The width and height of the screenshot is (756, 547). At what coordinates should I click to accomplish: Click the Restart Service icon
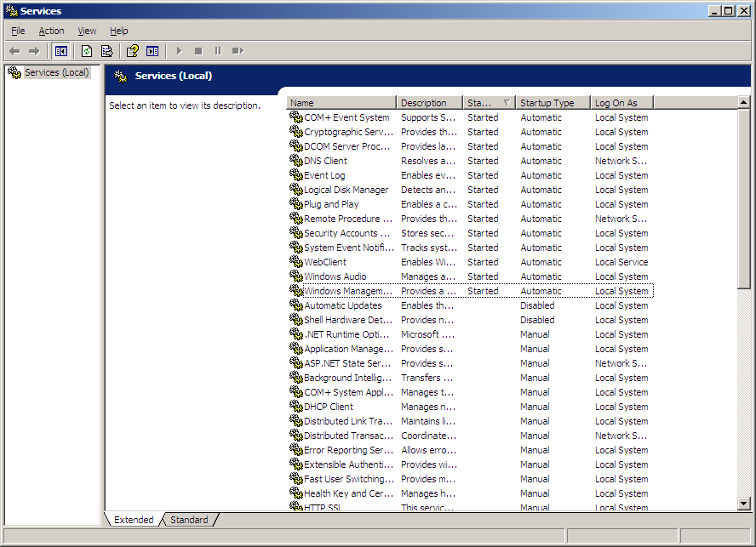point(238,50)
